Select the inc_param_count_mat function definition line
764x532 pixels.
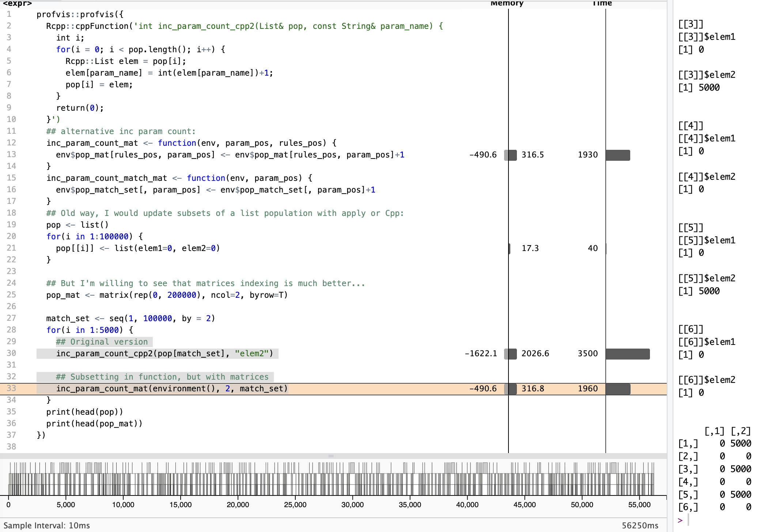[x=192, y=143]
